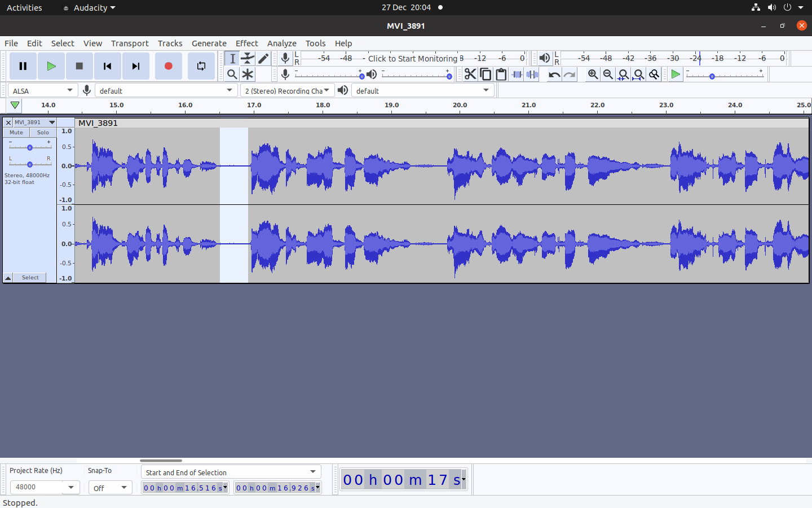Viewport: 812px width, 508px height.
Task: Activate the Zoom magnifier tool
Action: pos(232,75)
